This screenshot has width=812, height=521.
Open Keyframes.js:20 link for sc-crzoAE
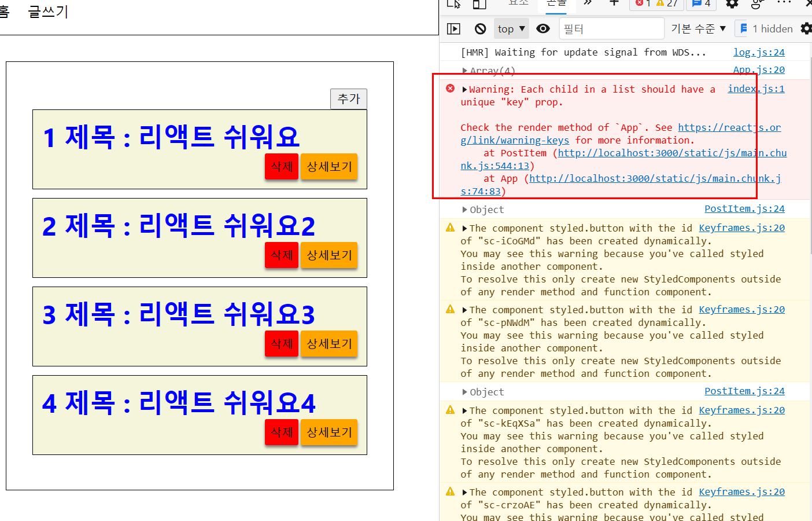[741, 491]
